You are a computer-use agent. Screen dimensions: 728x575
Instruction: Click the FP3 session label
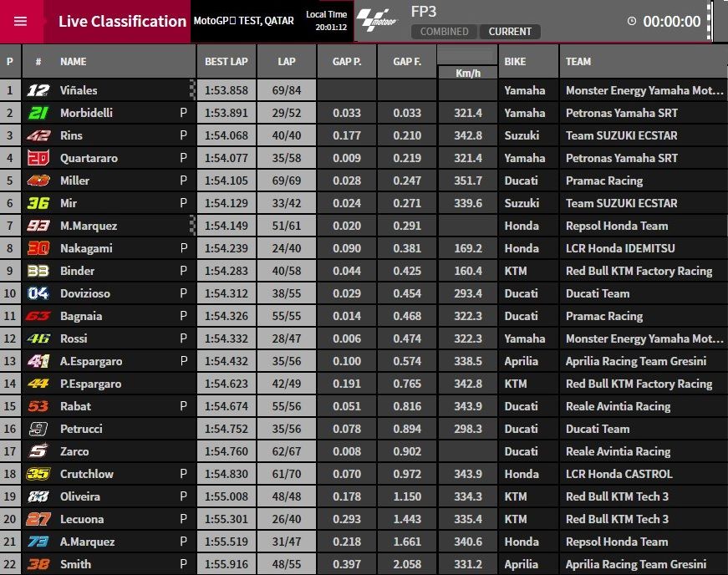click(424, 12)
